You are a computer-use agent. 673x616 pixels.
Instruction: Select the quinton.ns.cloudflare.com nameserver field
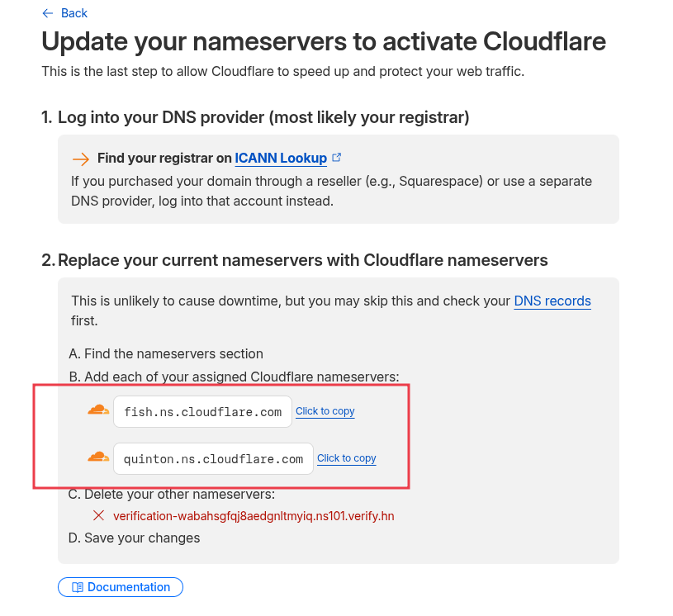(x=213, y=459)
